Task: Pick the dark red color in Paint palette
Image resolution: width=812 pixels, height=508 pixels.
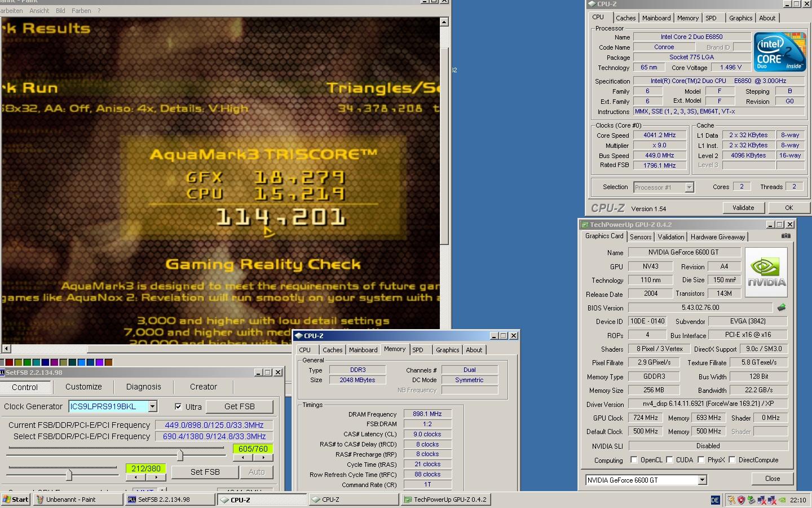Action: tap(9, 362)
